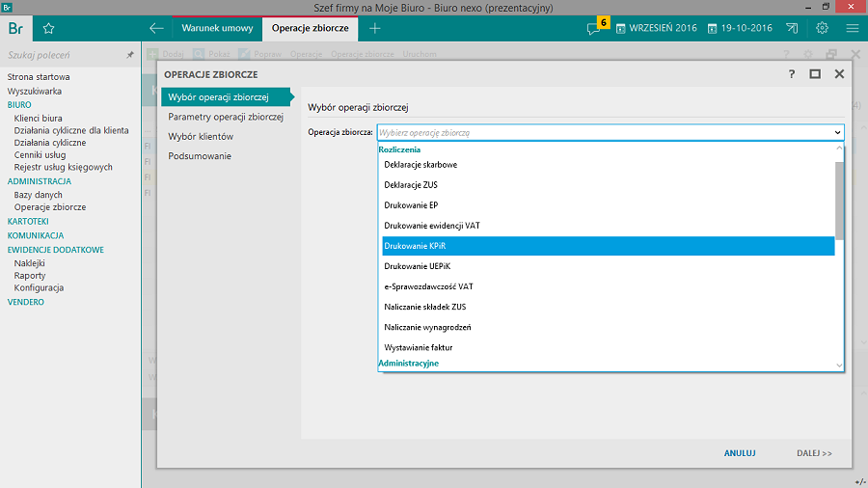Open the hamburger menu icon
This screenshot has width=868, height=488.
(x=853, y=28)
